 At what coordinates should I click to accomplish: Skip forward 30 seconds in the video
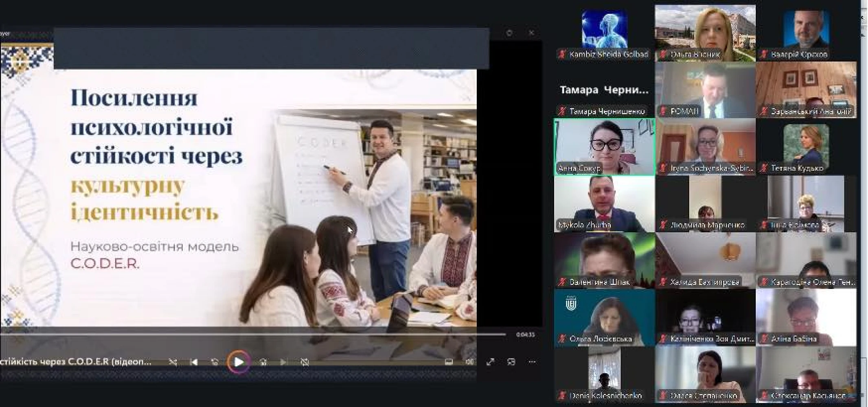[x=263, y=362]
